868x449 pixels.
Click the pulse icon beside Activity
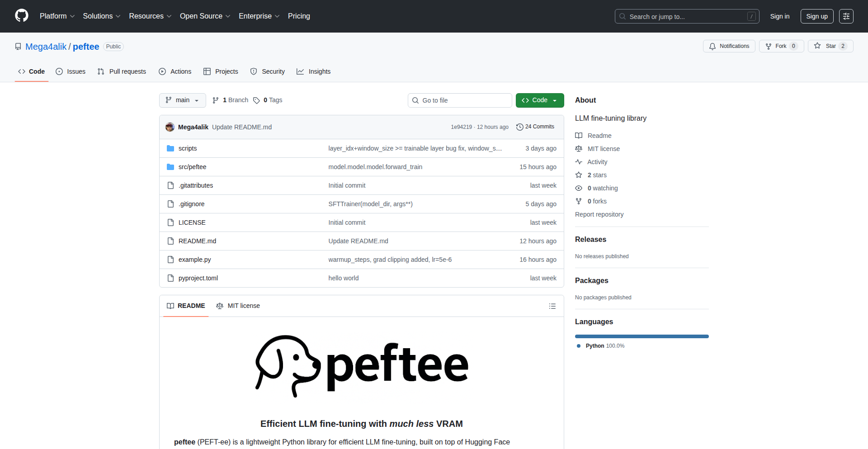(x=579, y=162)
